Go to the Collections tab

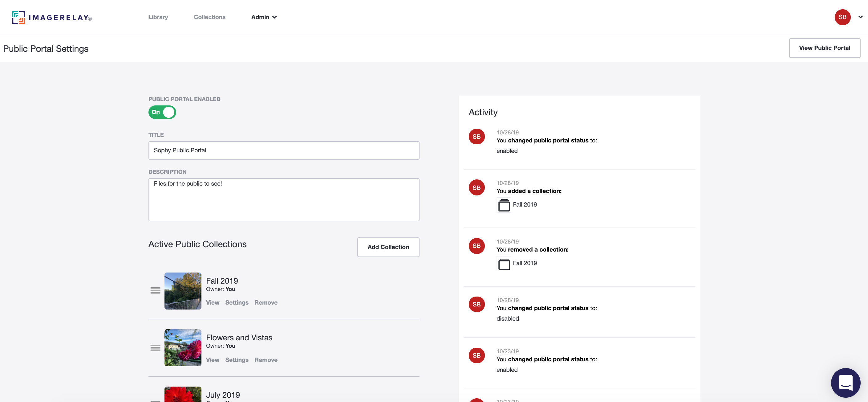[209, 17]
